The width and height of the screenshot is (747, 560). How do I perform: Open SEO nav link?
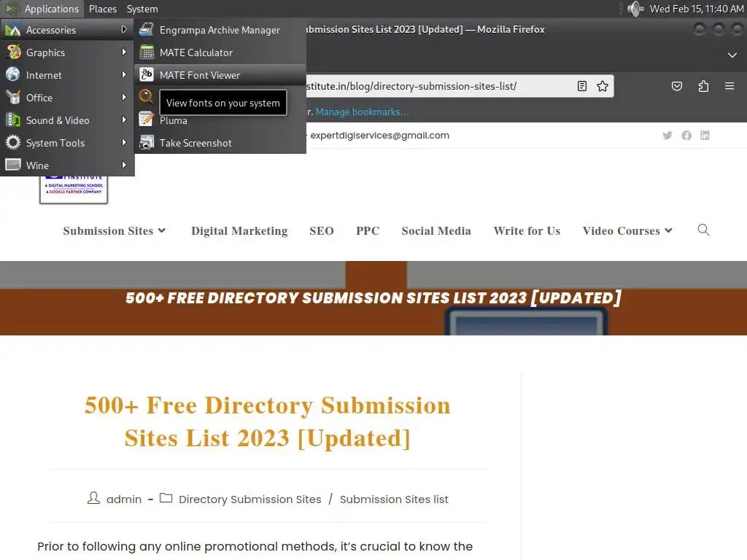[x=322, y=231]
